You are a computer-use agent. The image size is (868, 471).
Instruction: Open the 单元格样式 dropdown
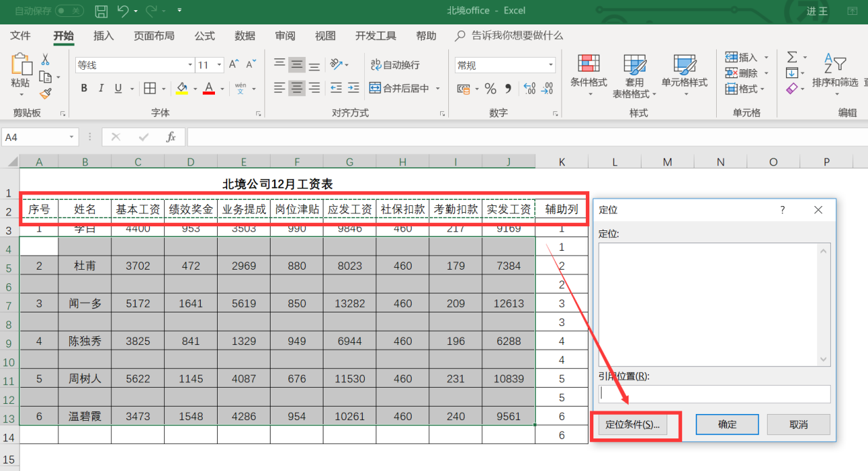tap(684, 76)
